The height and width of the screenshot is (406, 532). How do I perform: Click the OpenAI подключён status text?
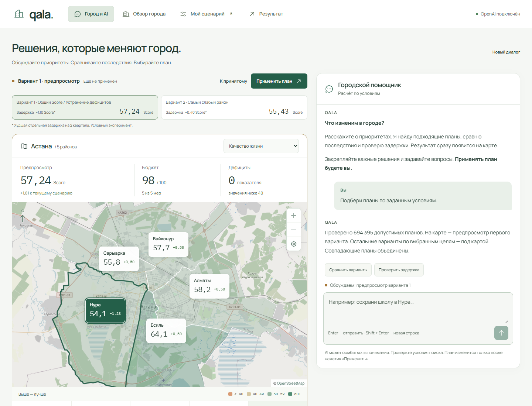click(x=500, y=14)
